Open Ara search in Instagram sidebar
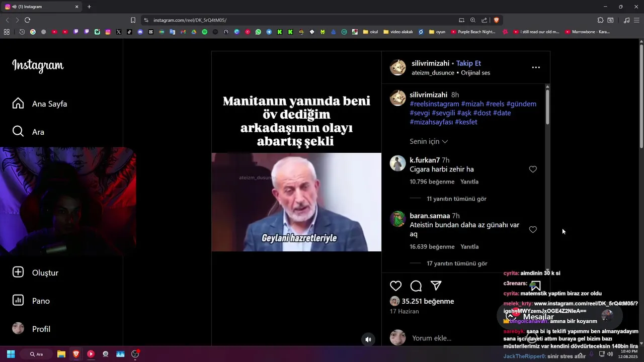Image resolution: width=644 pixels, height=362 pixels. pos(28,132)
